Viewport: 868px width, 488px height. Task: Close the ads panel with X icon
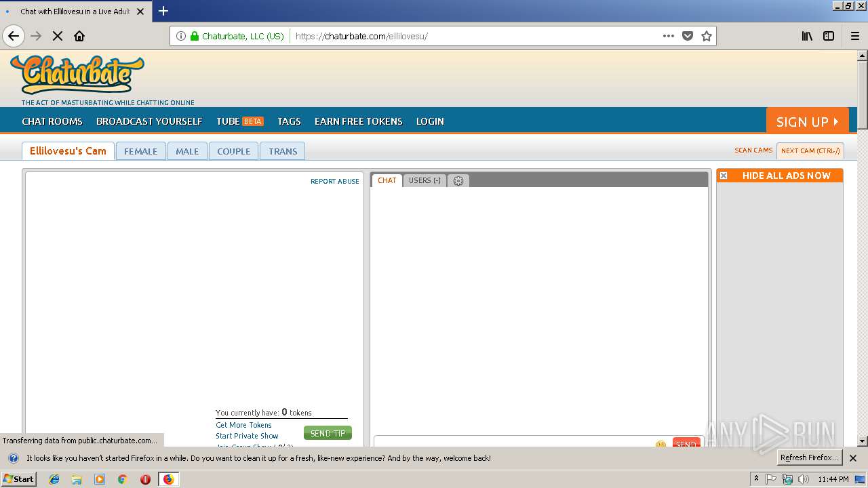(724, 176)
